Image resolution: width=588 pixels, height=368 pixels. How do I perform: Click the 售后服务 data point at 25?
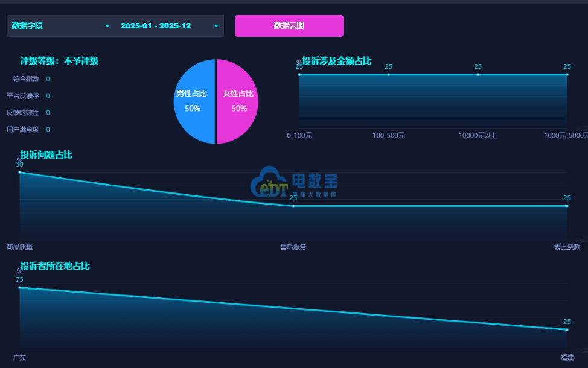tap(293, 206)
